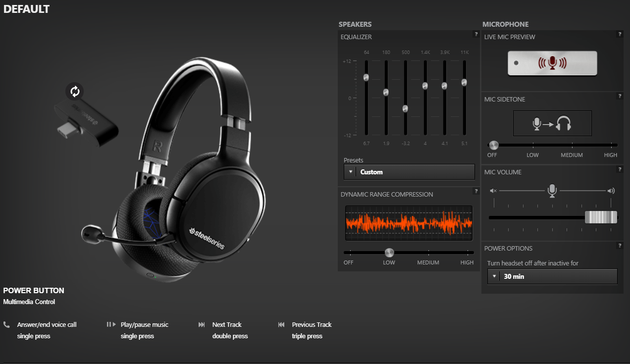630x364 pixels.
Task: Click the Next Track icon
Action: (202, 325)
